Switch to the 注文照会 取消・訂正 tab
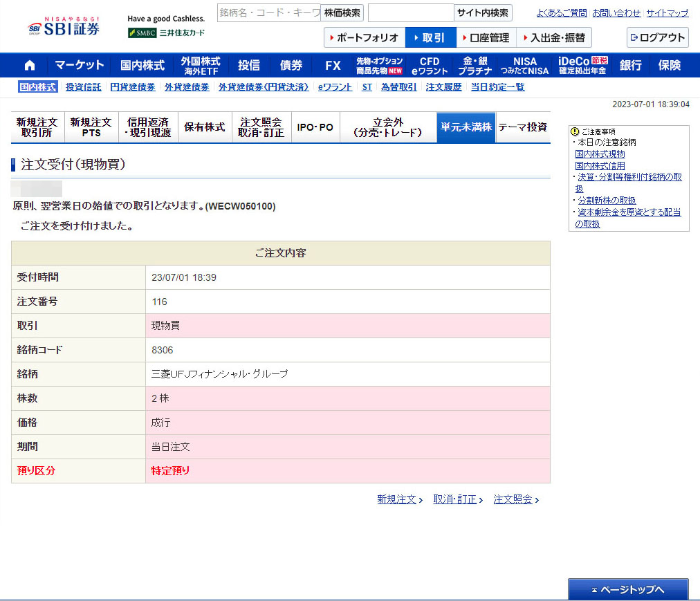700x601 pixels. click(261, 127)
